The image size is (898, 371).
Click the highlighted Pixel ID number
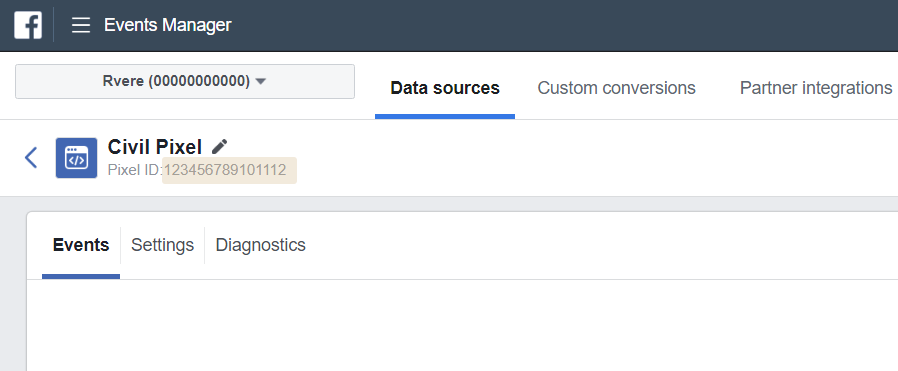click(x=225, y=170)
